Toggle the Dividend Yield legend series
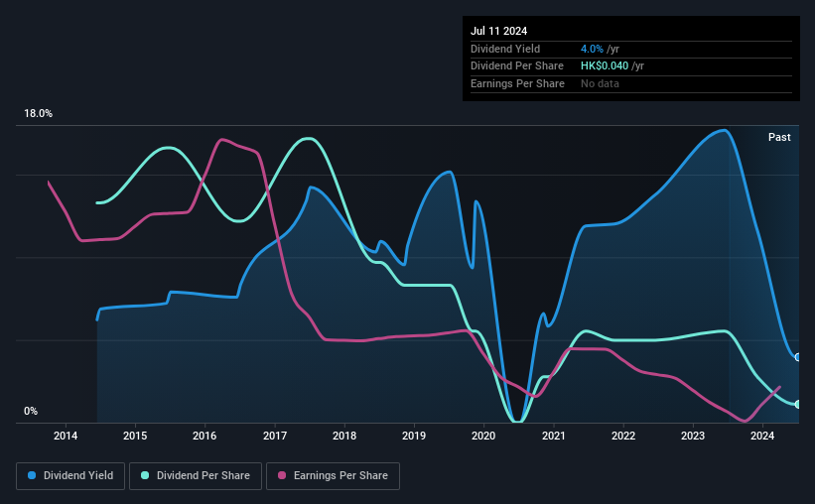The width and height of the screenshot is (815, 504). click(x=70, y=475)
